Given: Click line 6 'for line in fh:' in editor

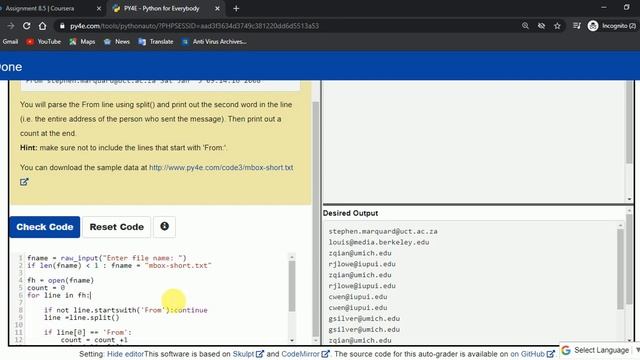Looking at the screenshot, I should [59, 295].
